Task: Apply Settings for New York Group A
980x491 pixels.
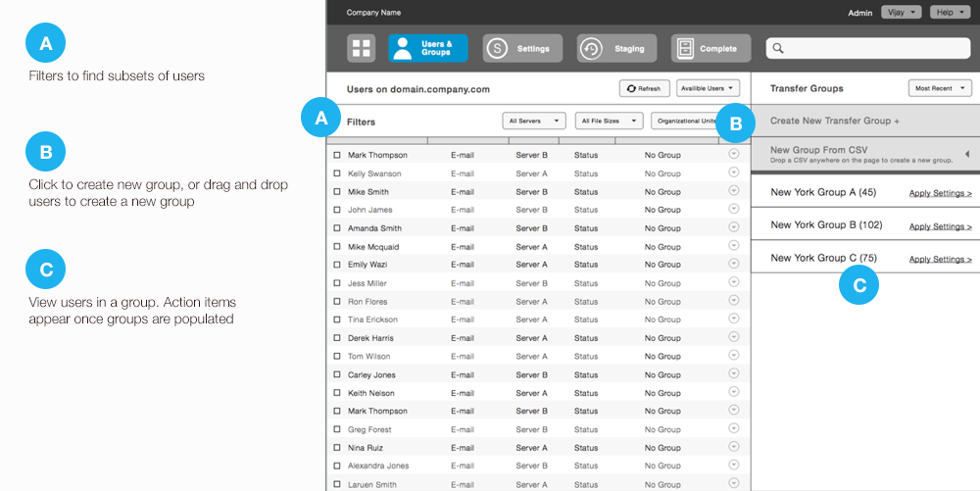Action: coord(941,193)
